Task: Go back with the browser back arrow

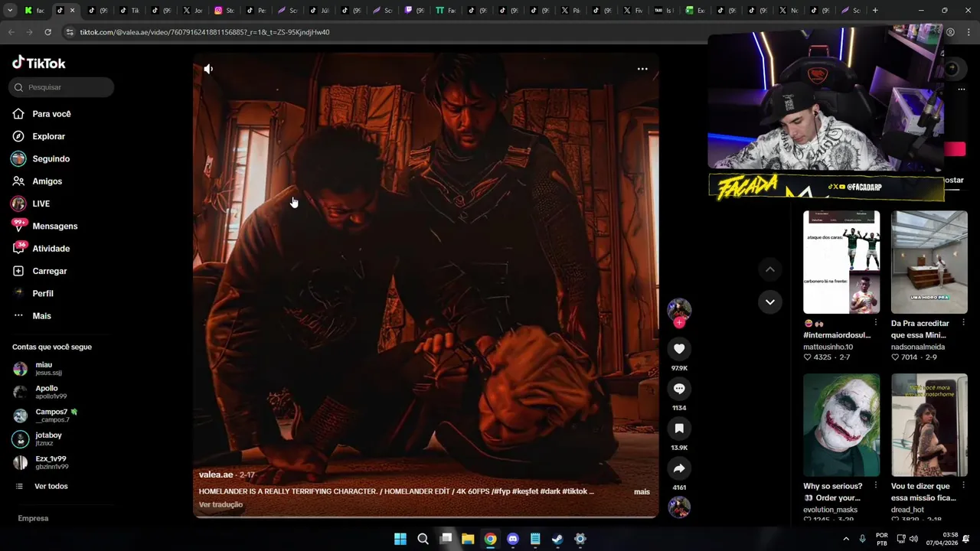Action: (x=11, y=32)
